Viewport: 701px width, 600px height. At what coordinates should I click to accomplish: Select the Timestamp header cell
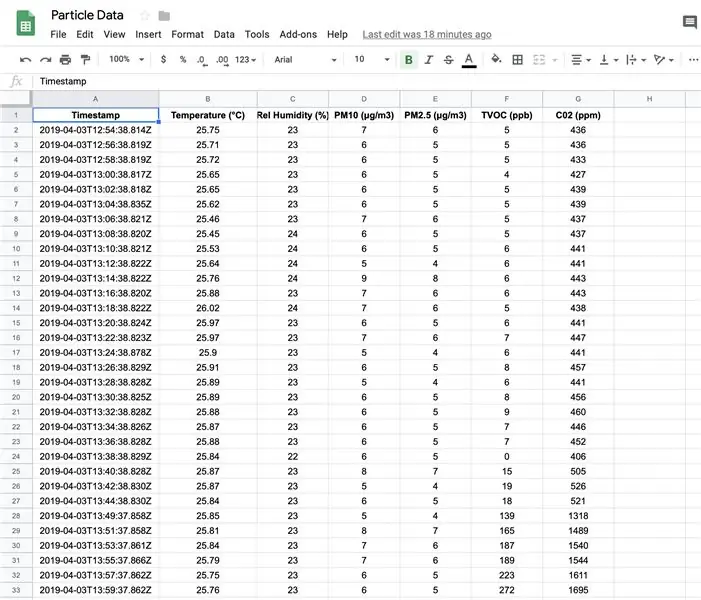(96, 115)
